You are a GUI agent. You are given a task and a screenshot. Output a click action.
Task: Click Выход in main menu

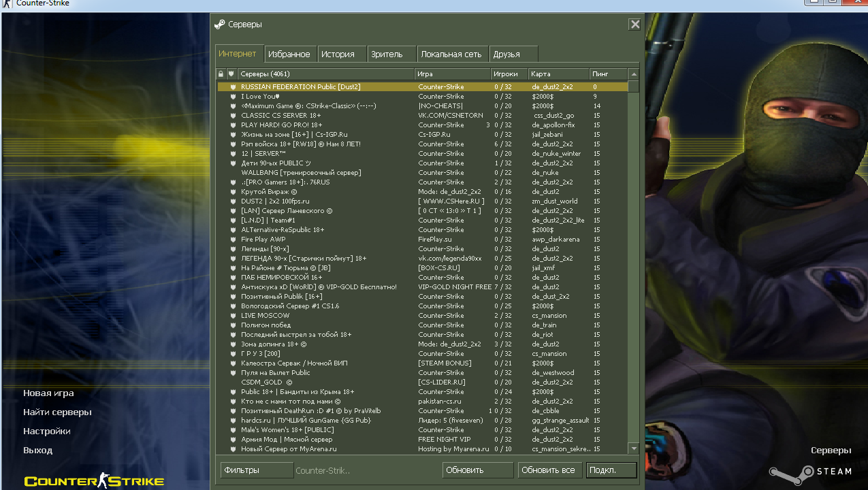tap(37, 451)
